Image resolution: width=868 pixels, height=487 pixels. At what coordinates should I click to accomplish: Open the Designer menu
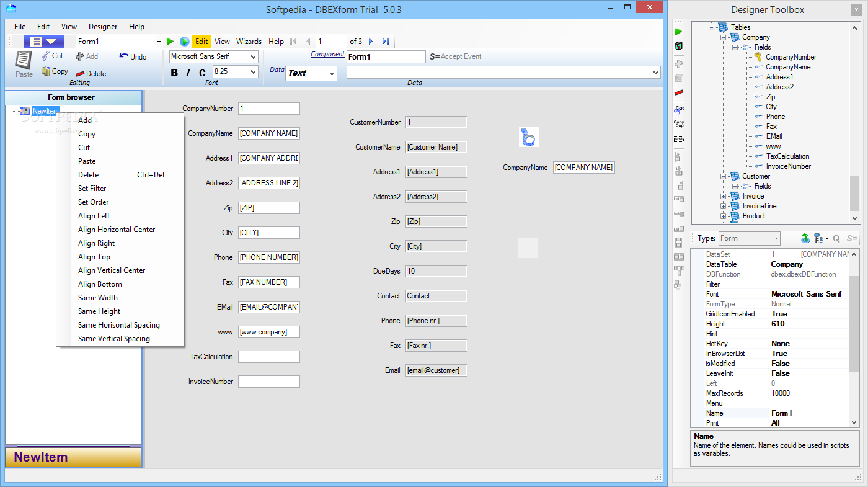point(103,27)
